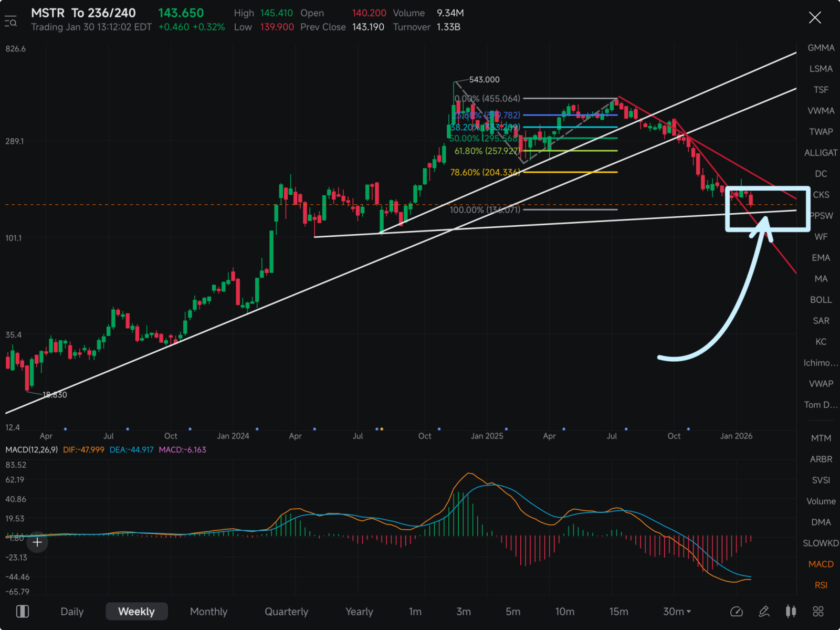Image resolution: width=840 pixels, height=630 pixels.
Task: Open the four-square grid layout icon
Action: point(818,611)
